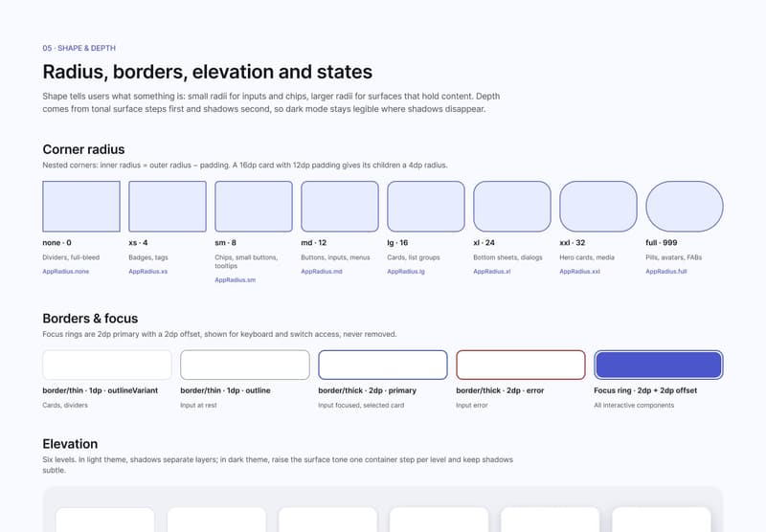Click the lg · 16 radius sample box

tap(426, 207)
